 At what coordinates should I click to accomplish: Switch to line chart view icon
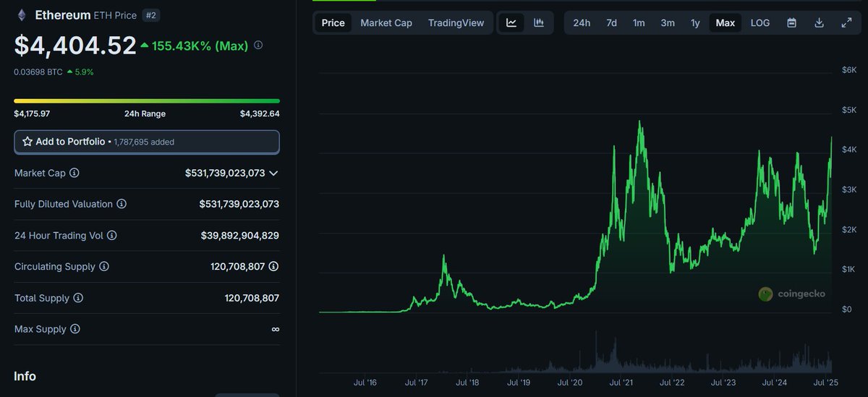pyautogui.click(x=511, y=22)
